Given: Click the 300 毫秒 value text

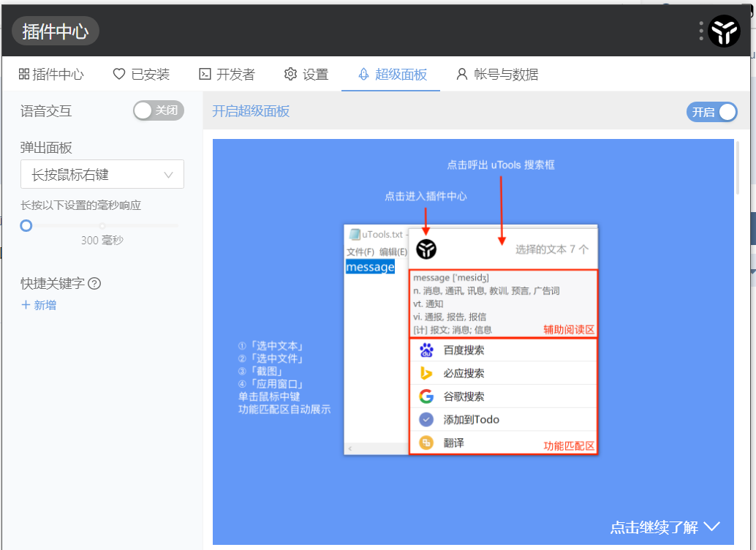Looking at the screenshot, I should tap(102, 241).
